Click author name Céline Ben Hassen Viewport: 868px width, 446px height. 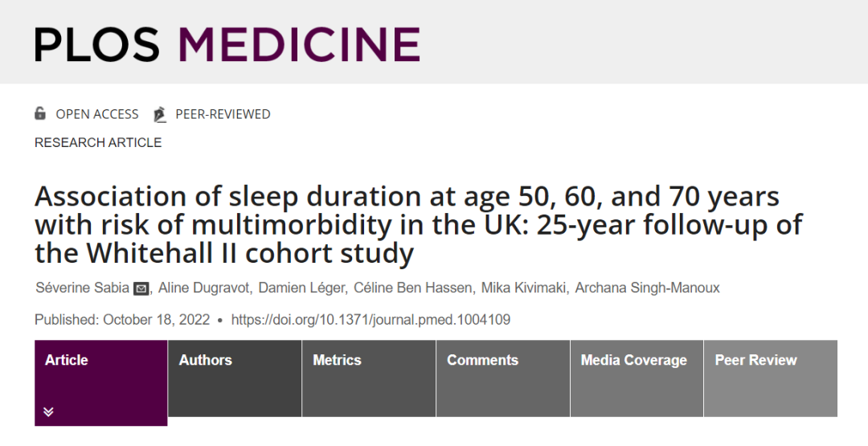tap(413, 288)
